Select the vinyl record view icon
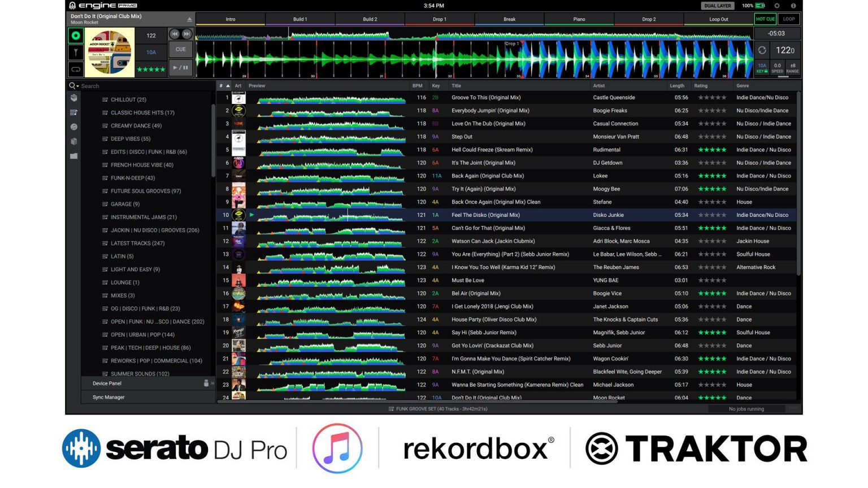Viewport: 868px width, 488px height. [75, 36]
